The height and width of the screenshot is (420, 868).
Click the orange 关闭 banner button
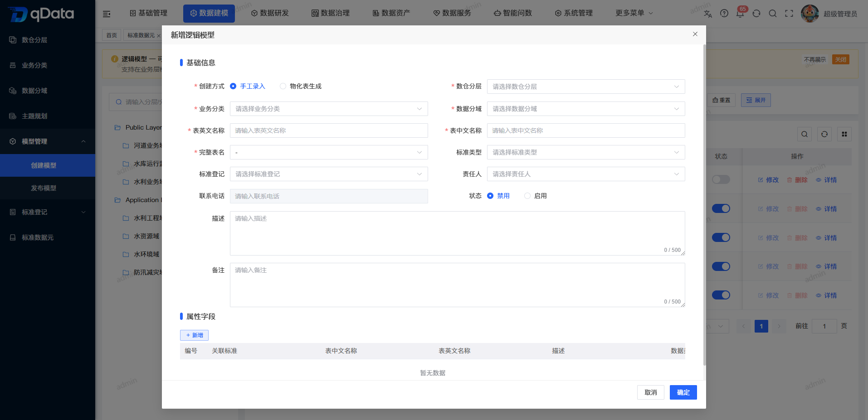[x=841, y=59]
